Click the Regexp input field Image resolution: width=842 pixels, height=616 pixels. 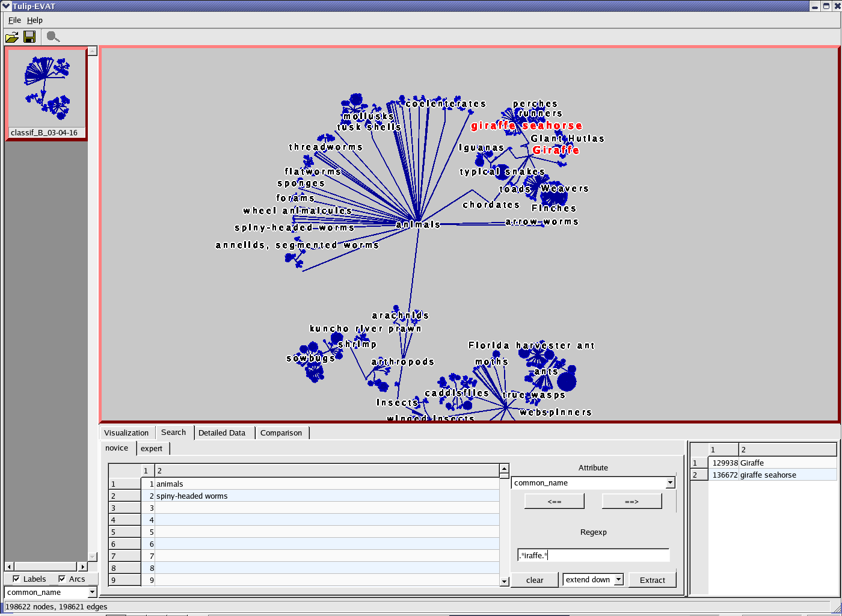tap(593, 555)
